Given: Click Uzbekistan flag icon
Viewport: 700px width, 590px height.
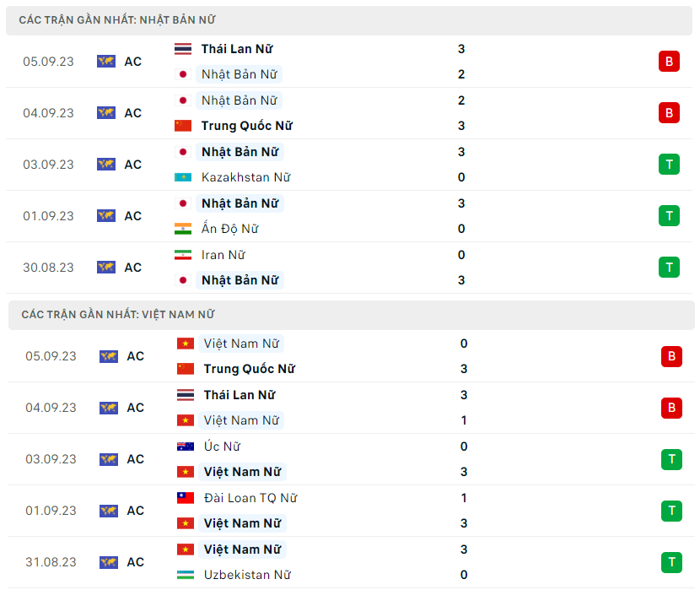Looking at the screenshot, I should (186, 575).
